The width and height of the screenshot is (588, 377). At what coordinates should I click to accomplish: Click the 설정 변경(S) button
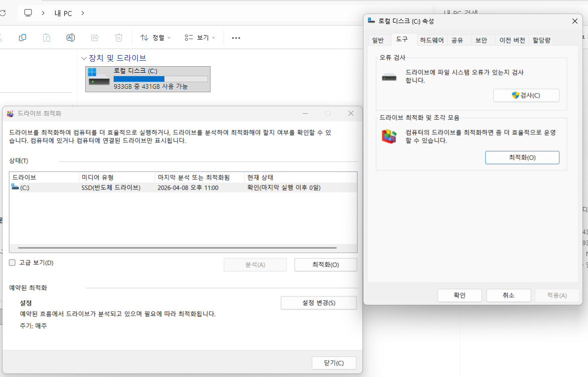[x=318, y=302]
